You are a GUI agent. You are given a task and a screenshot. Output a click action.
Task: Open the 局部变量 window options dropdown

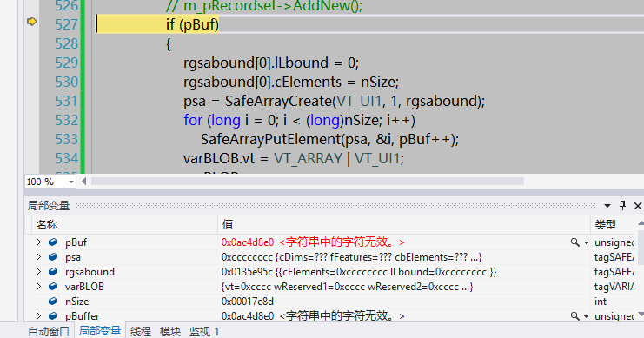[x=607, y=205]
